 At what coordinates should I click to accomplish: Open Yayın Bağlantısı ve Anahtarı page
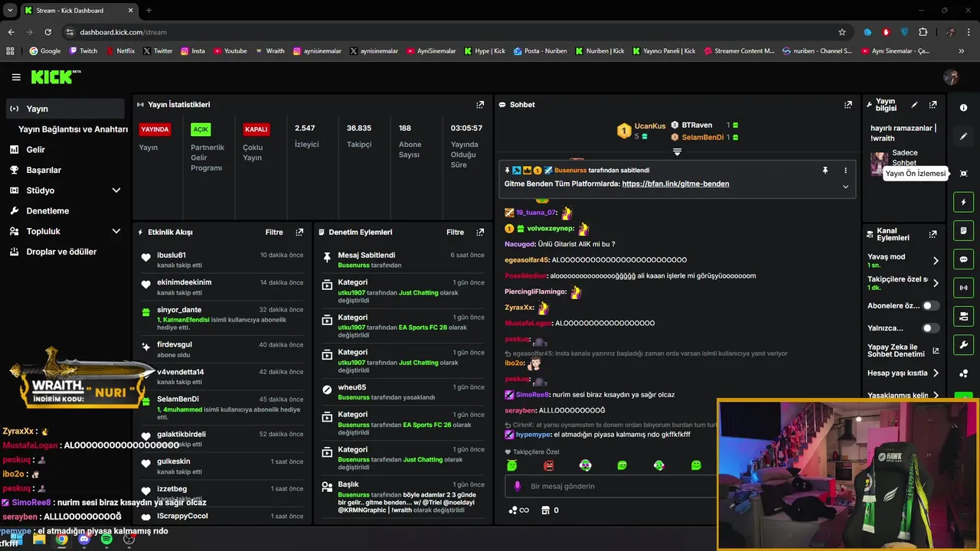pyautogui.click(x=73, y=129)
